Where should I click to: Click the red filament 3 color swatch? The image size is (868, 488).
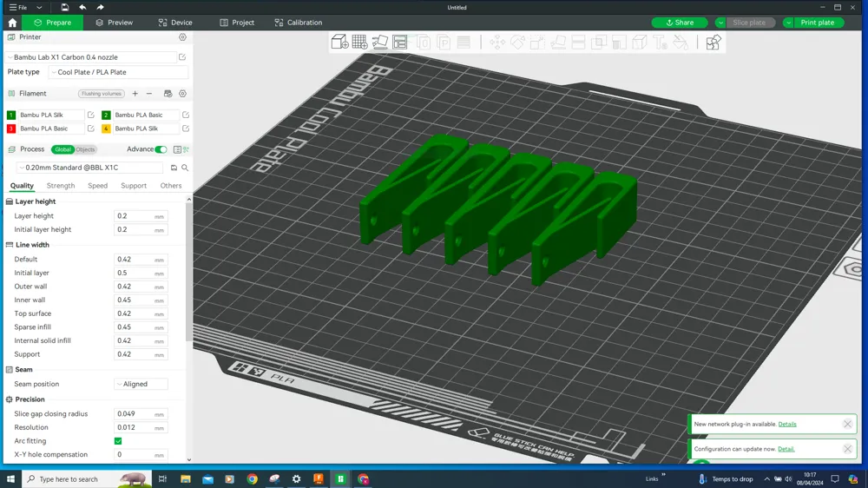point(11,129)
